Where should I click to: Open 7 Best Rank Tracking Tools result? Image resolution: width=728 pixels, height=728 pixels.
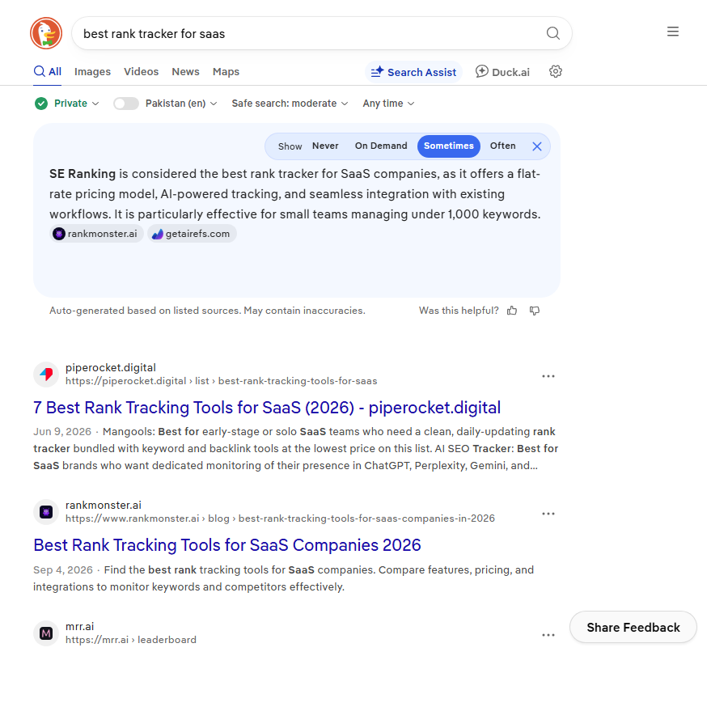267,407
